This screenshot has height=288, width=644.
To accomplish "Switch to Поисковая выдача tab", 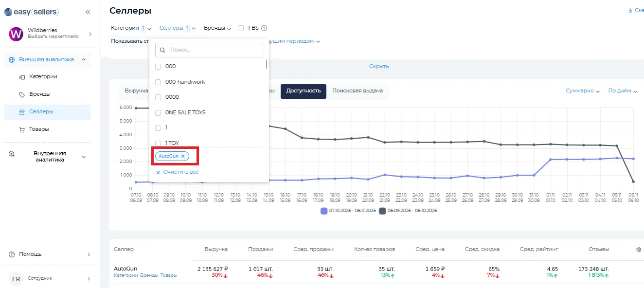I will tap(357, 91).
